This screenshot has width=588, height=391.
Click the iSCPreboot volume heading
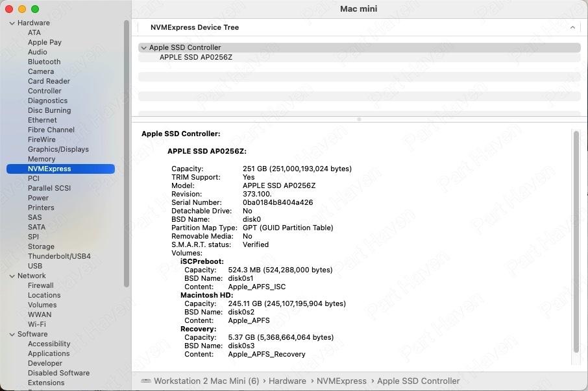click(202, 262)
